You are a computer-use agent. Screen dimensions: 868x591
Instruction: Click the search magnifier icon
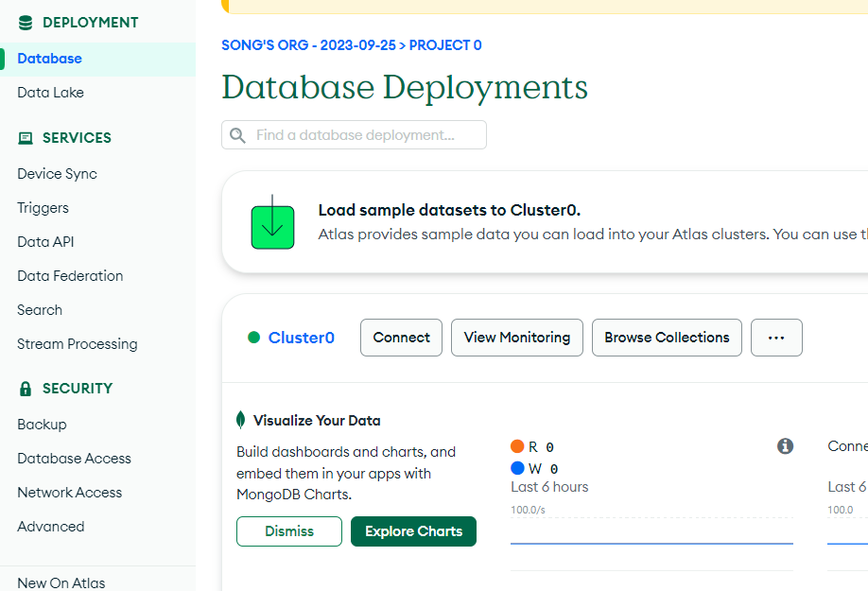pos(237,135)
